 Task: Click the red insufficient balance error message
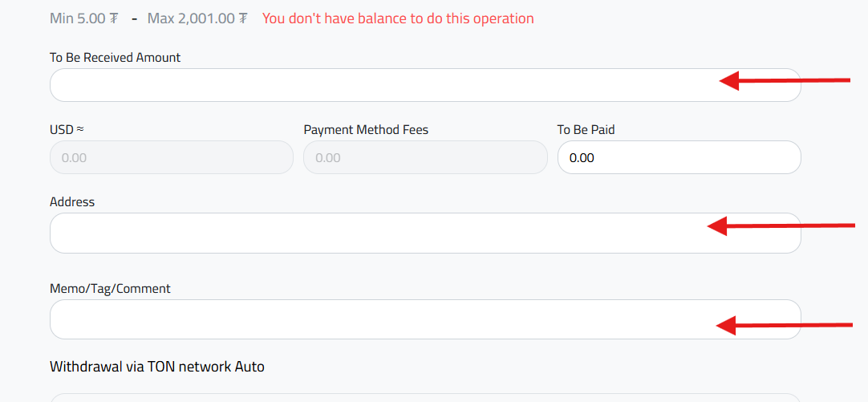tap(397, 18)
